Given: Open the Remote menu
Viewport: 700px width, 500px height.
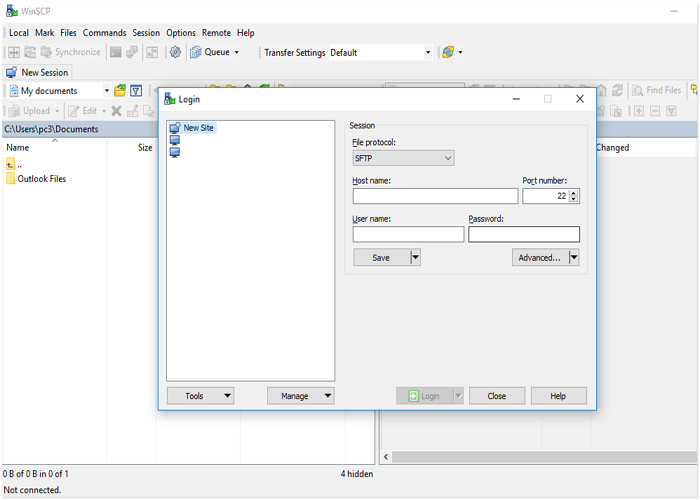Looking at the screenshot, I should click(x=217, y=33).
